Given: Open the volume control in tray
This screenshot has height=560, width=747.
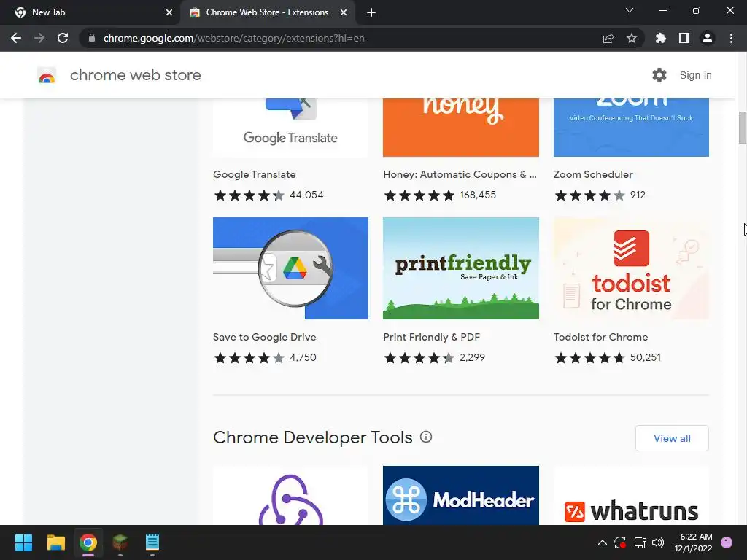Looking at the screenshot, I should tap(658, 542).
